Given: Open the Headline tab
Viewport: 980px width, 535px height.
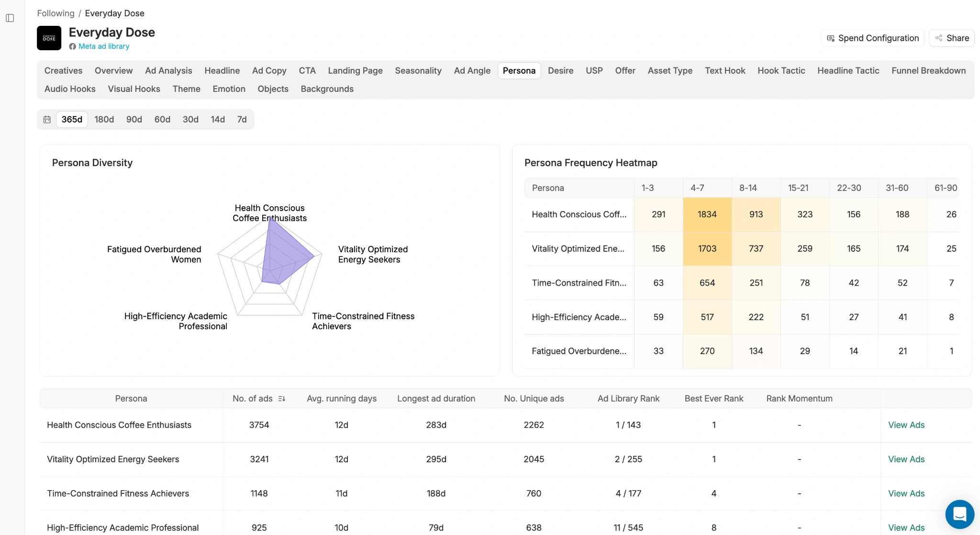Looking at the screenshot, I should point(222,71).
